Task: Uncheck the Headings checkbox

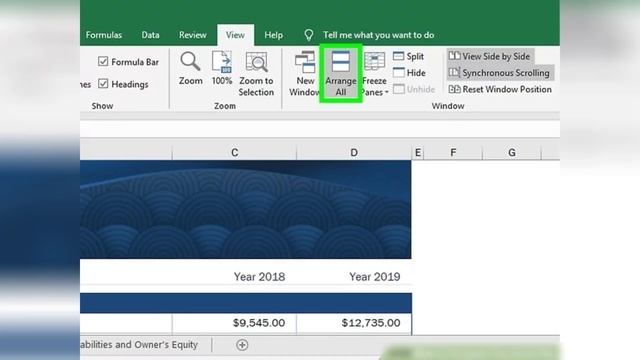Action: 103,84
